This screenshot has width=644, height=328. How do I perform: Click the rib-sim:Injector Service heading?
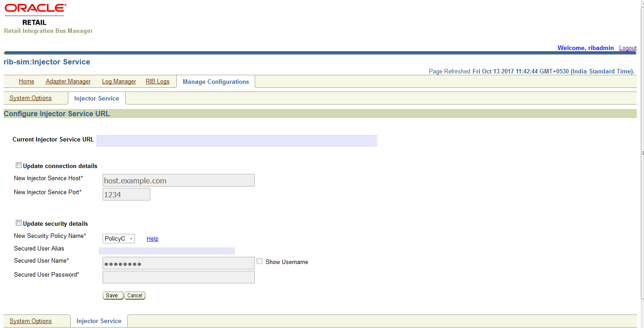47,62
